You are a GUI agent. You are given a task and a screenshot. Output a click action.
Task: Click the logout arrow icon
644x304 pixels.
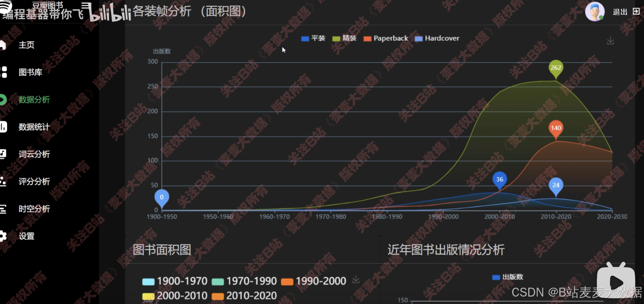(636, 11)
